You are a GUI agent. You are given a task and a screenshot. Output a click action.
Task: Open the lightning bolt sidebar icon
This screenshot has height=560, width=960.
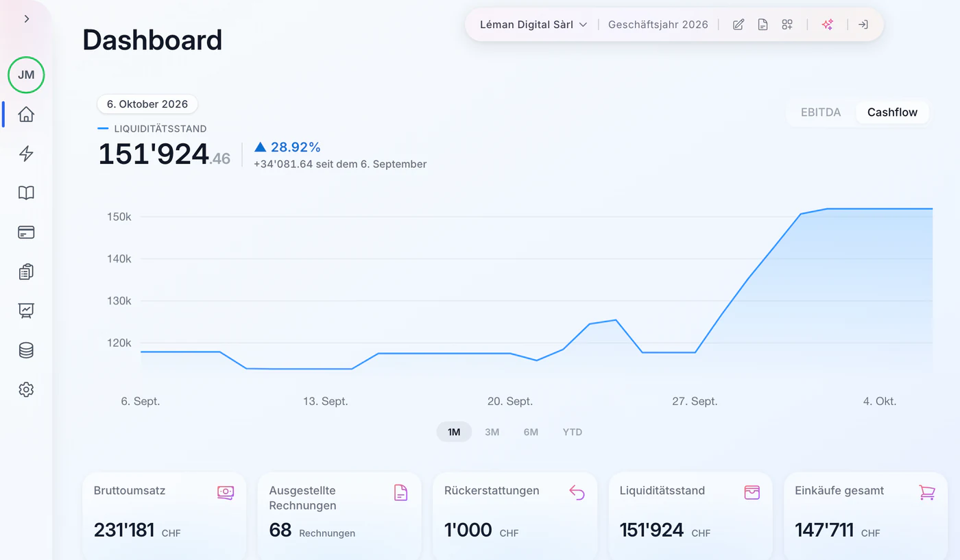click(26, 154)
